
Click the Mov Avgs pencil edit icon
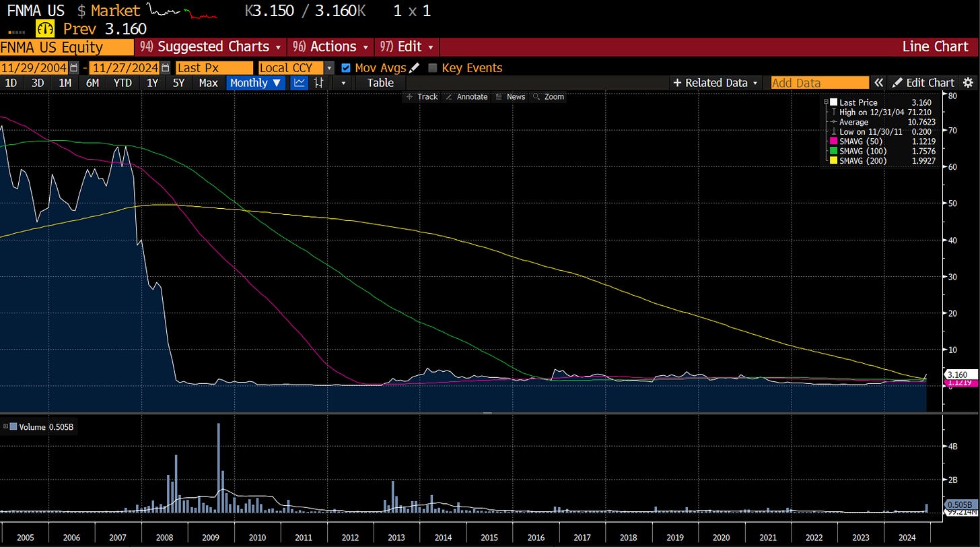pyautogui.click(x=415, y=68)
